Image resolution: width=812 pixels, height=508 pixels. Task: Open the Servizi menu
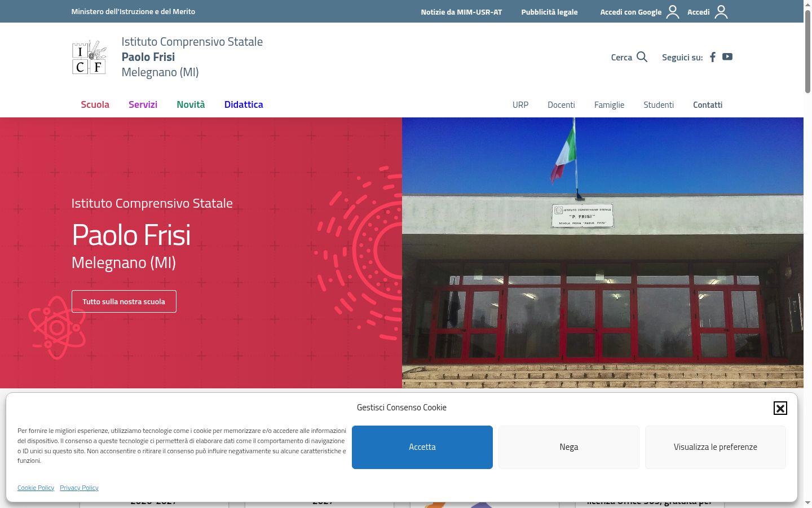pos(143,104)
